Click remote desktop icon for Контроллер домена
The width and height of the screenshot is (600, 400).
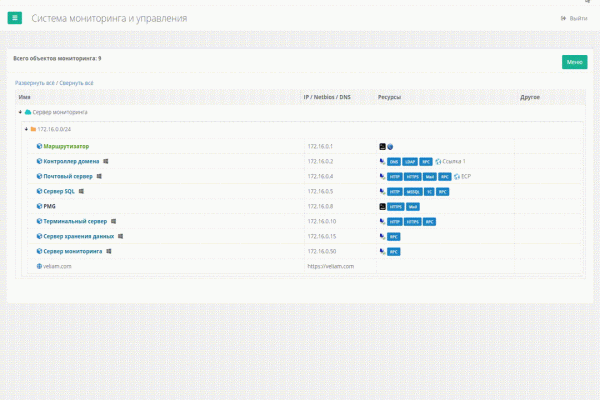coord(382,161)
